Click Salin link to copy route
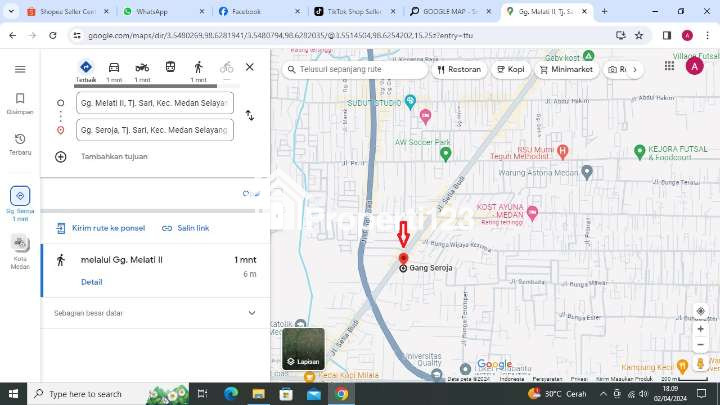Screen dimensions: 720x405 coord(186,228)
